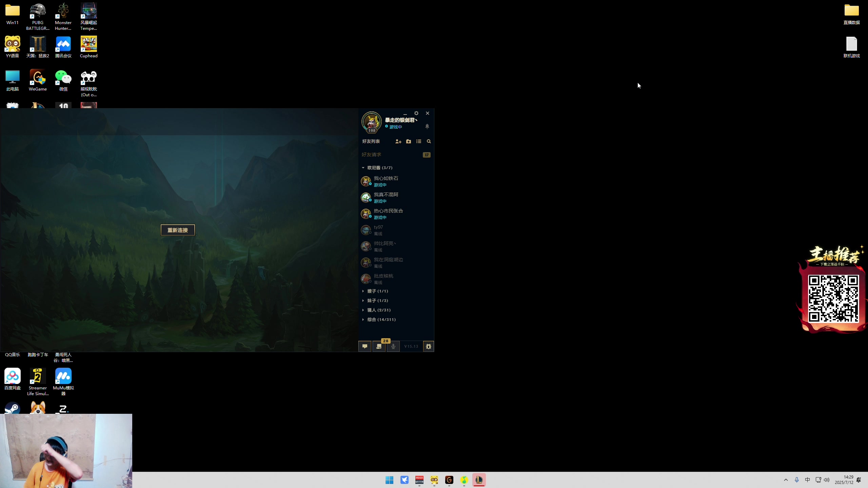Viewport: 868px width, 488px height.
Task: Click the new friend folder icon
Action: (409, 141)
